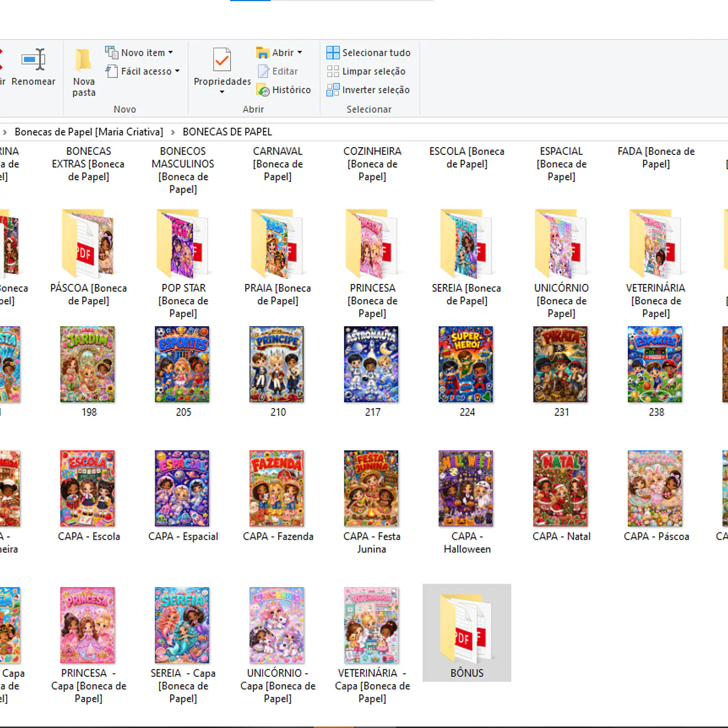
Task: Select the CAPA - Natal thumbnail
Action: coord(561,489)
